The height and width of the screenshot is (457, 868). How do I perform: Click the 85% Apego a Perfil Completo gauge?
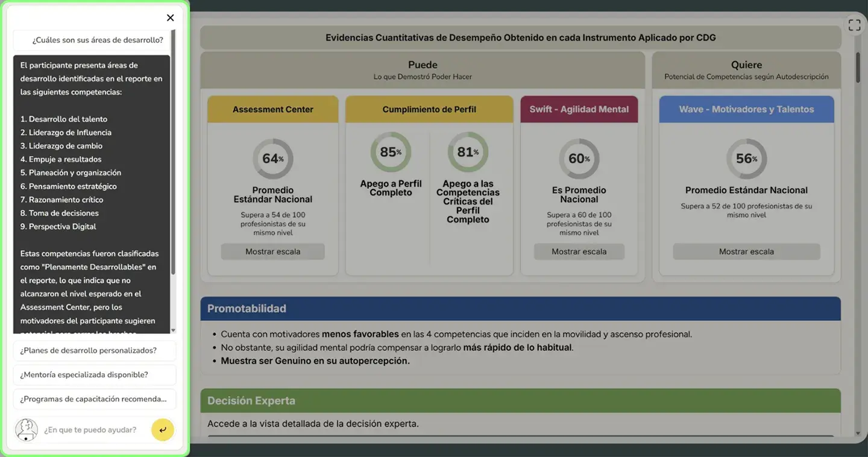click(x=391, y=152)
